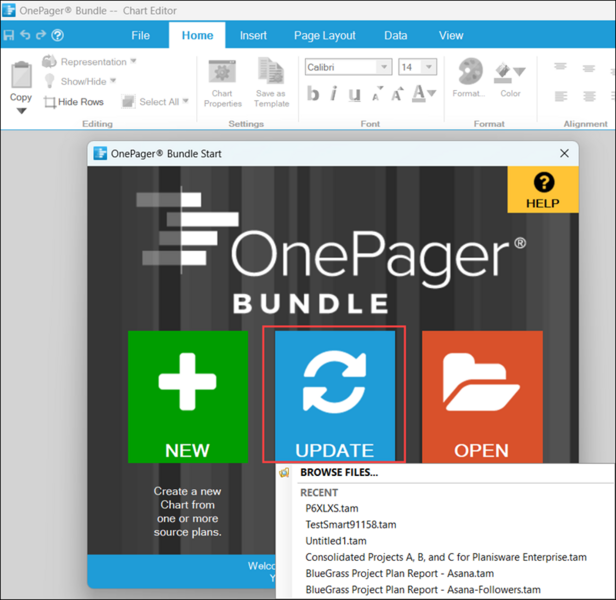Click the Browse Files folder icon
This screenshot has height=600, width=616.
point(284,472)
